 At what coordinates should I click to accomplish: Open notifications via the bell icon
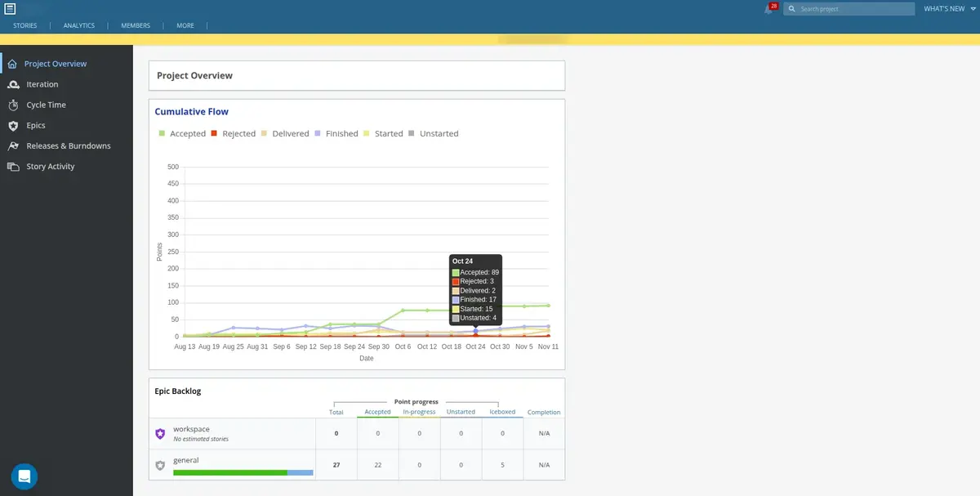point(767,8)
